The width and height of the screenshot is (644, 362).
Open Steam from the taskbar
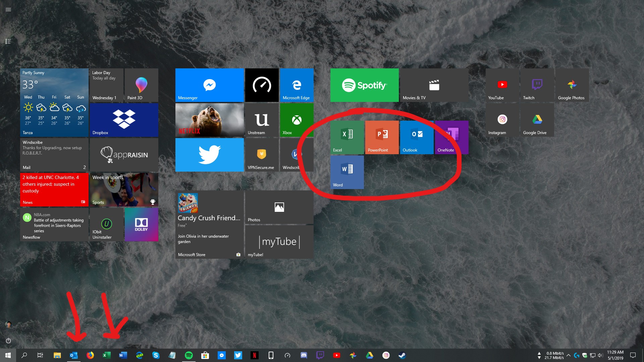pos(401,355)
